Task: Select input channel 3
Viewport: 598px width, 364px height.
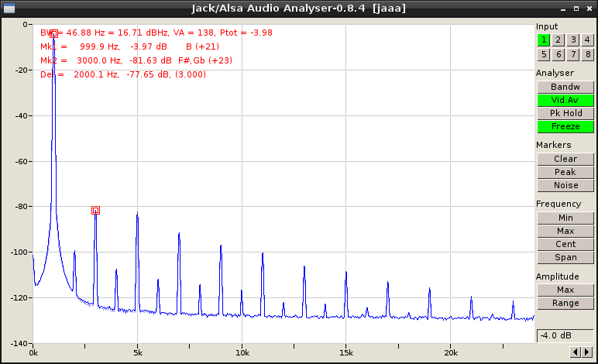Action: pos(573,40)
